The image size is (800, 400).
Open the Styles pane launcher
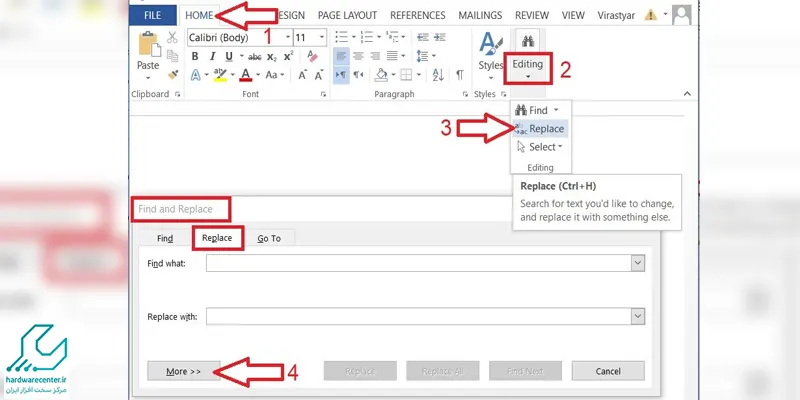click(504, 94)
